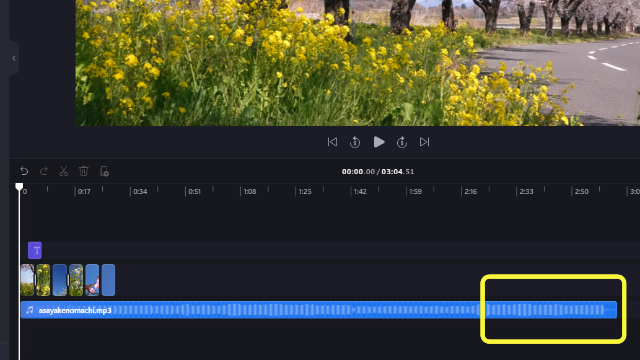Select the third blue sky clip
The width and height of the screenshot is (640, 360).
(x=60, y=280)
